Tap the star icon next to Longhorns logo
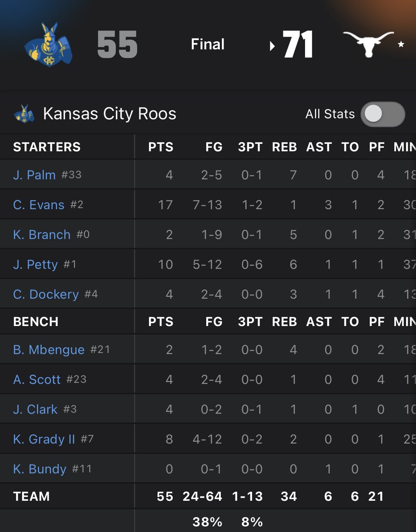This screenshot has height=532, width=416. click(401, 44)
